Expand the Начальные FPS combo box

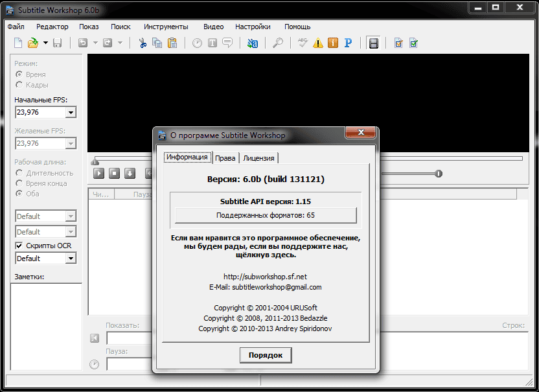coord(71,113)
